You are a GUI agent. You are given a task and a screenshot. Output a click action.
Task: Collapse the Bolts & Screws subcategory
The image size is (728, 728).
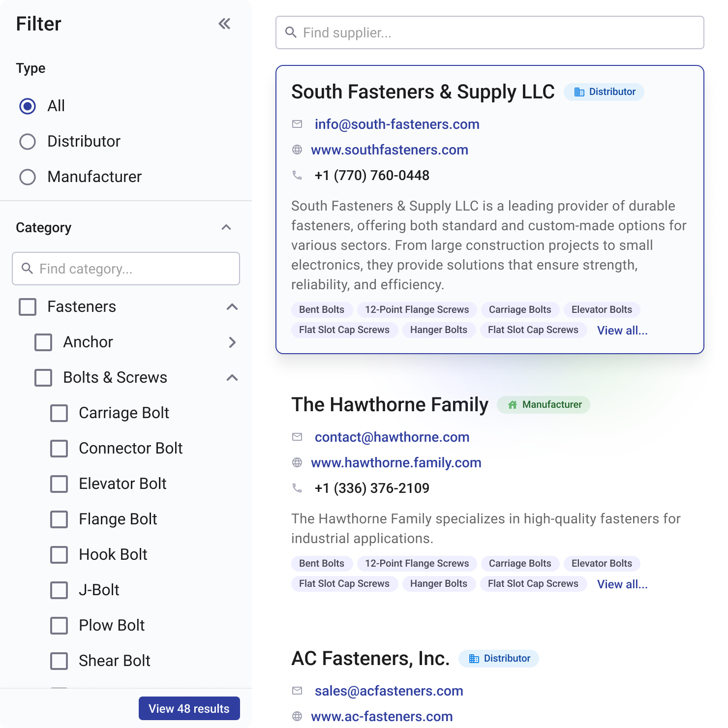232,377
